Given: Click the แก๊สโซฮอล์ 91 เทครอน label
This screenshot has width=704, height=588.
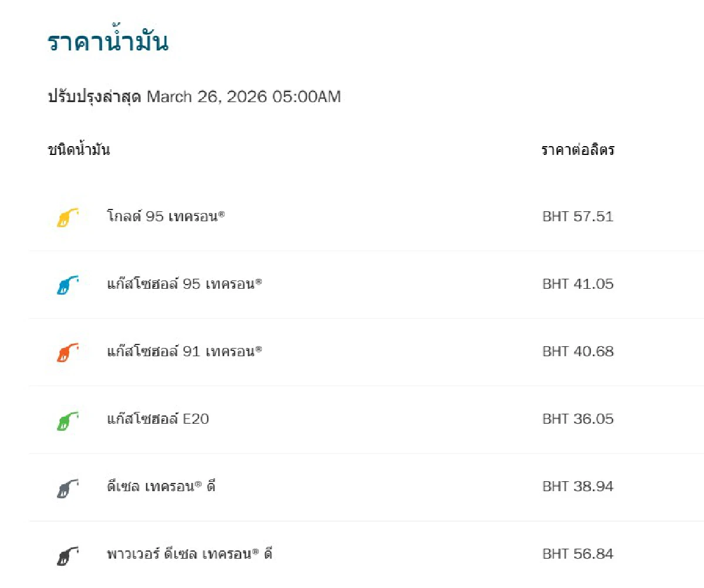Looking at the screenshot, I should point(184,352).
